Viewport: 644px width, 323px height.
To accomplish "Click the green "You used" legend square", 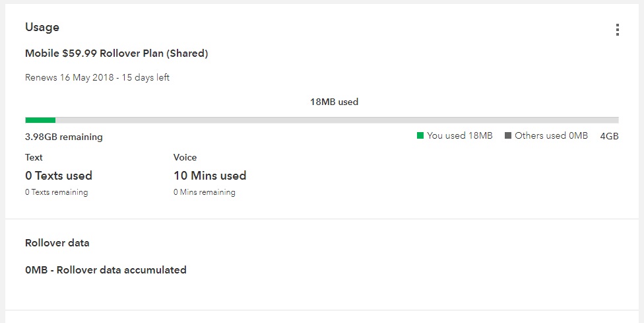I will (x=420, y=136).
